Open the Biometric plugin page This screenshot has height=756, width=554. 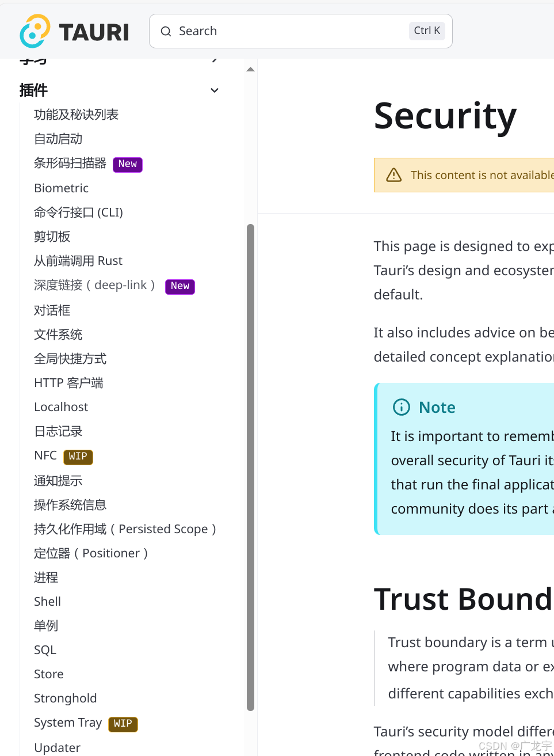click(x=62, y=188)
